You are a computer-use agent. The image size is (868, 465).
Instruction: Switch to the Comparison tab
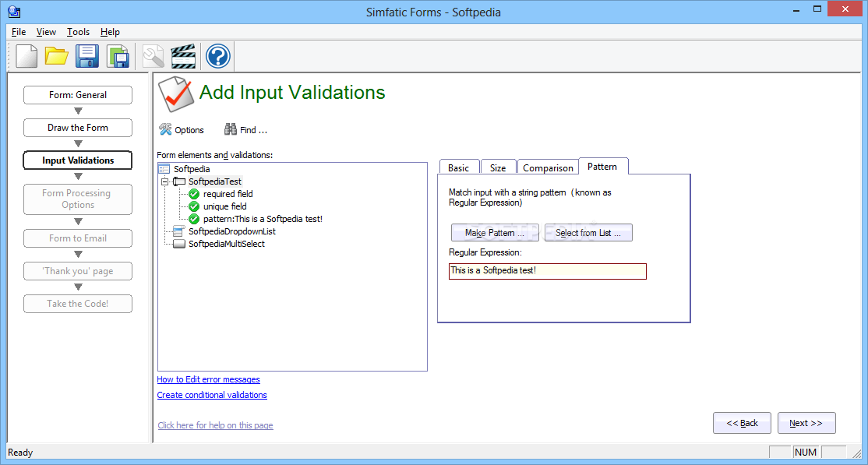pyautogui.click(x=548, y=167)
